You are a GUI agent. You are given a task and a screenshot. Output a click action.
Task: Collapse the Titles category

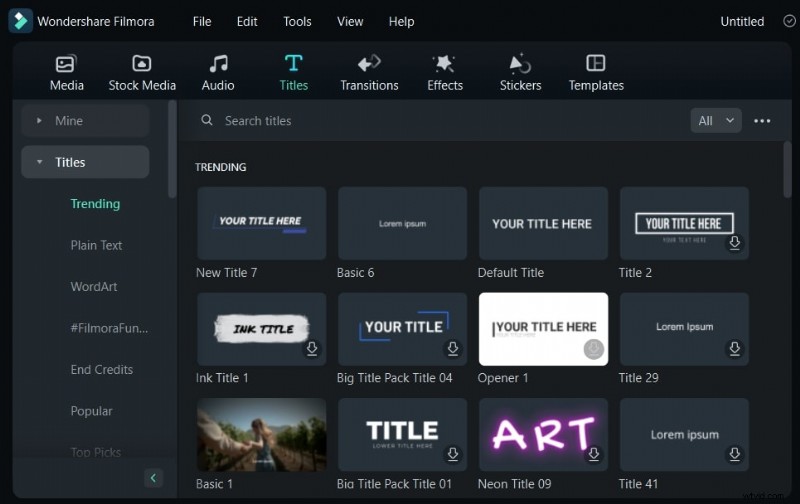(40, 162)
